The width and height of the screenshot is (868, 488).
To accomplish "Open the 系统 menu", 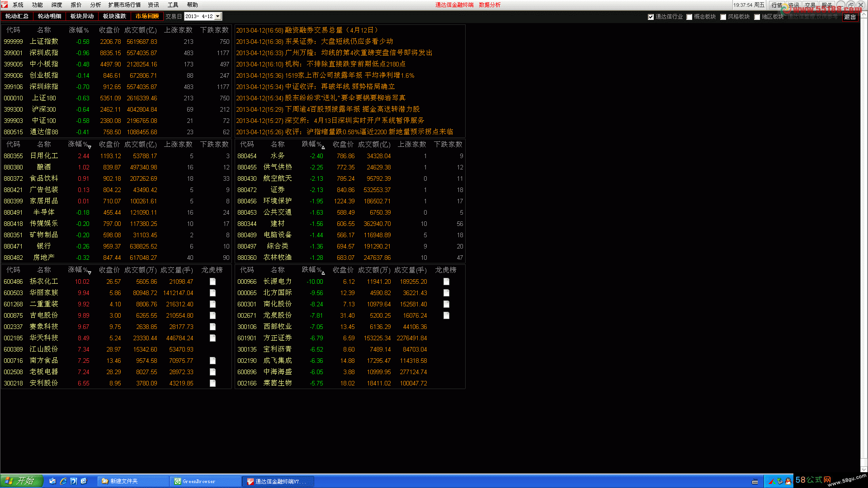I will [x=18, y=5].
